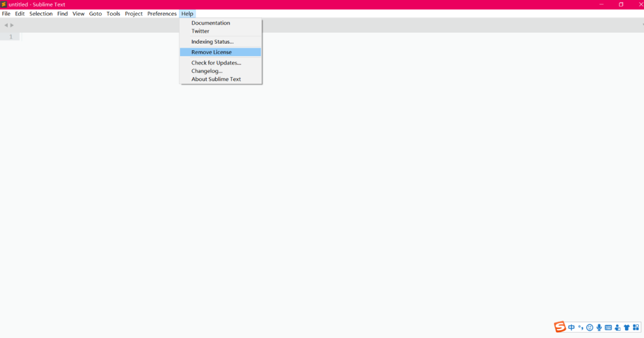The width and height of the screenshot is (644, 338).
Task: Open the Goto menu
Action: (95, 14)
